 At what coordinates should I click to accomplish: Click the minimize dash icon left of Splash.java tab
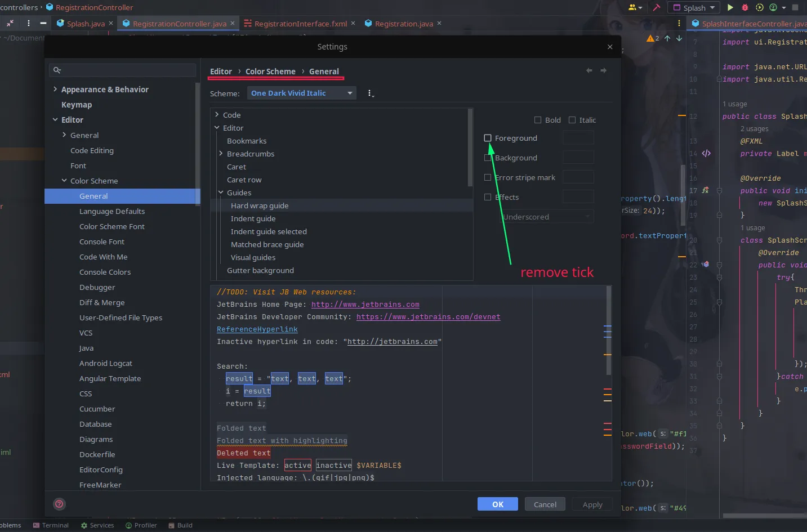coord(43,23)
